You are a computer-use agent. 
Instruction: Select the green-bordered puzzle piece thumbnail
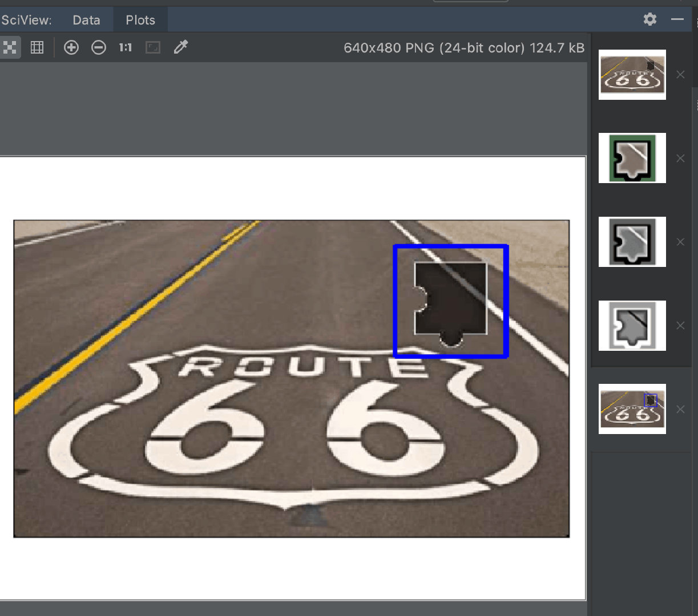pos(632,158)
